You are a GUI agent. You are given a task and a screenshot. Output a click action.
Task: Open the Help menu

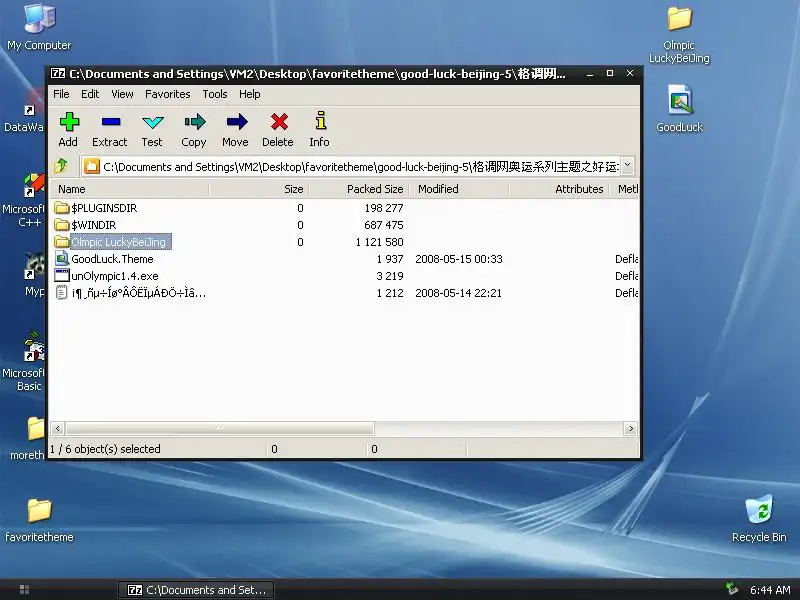click(x=249, y=94)
